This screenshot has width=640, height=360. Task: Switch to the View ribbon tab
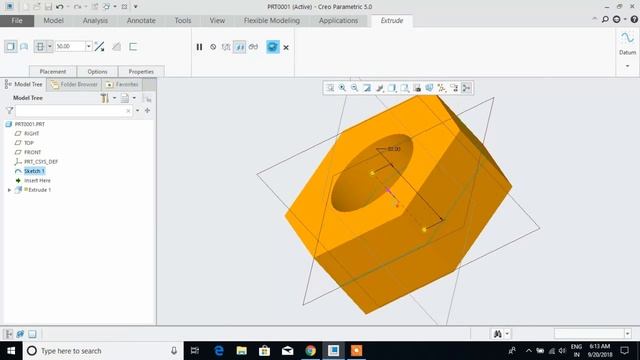coord(217,20)
